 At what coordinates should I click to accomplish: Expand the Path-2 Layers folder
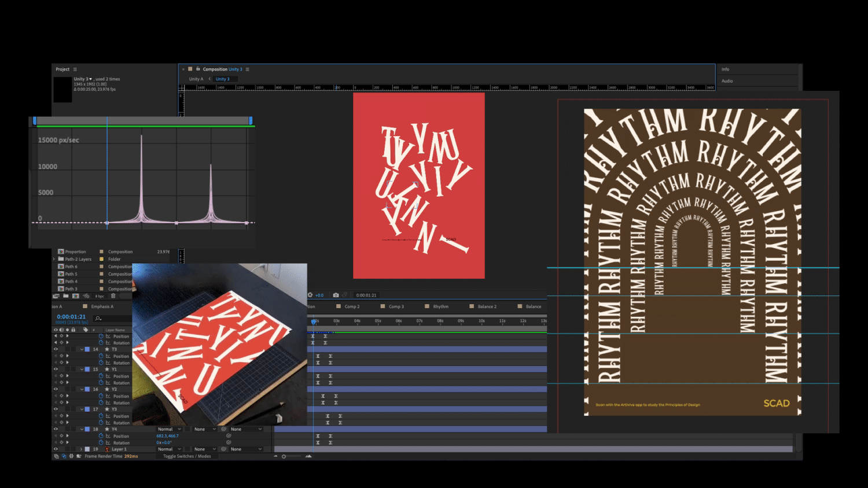coord(54,259)
